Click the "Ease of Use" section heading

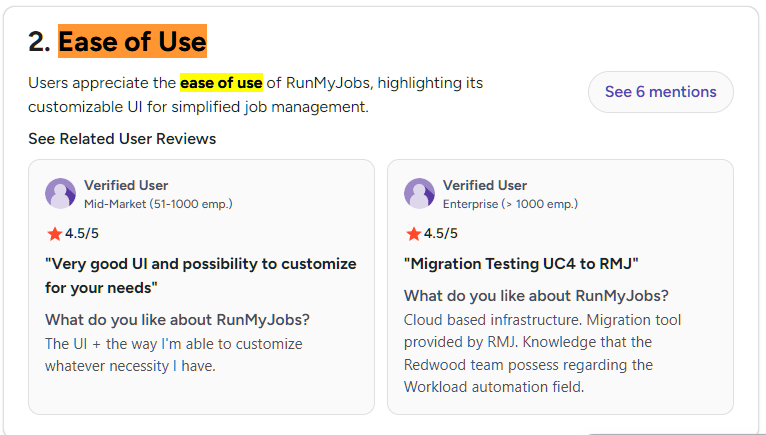coord(132,42)
